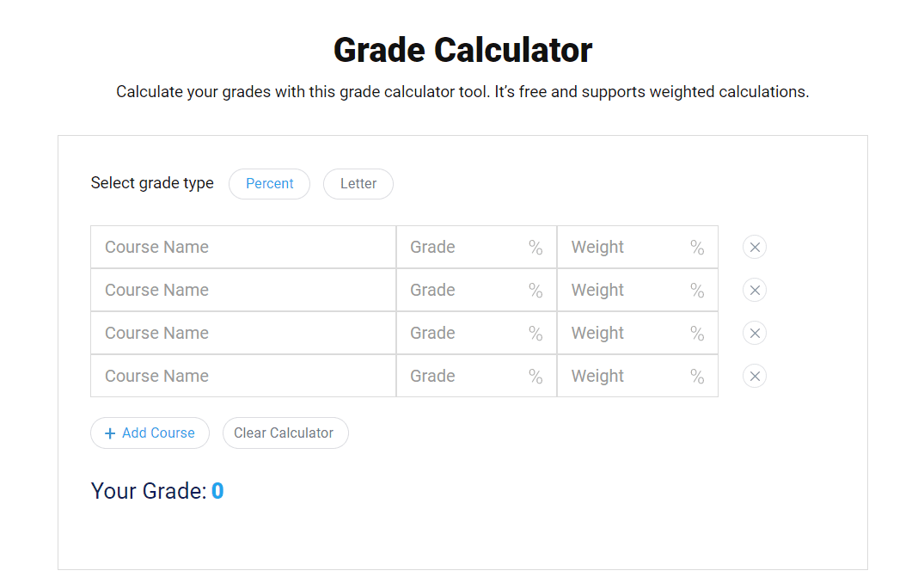
Task: Click the second row Grade field
Action: click(464, 290)
